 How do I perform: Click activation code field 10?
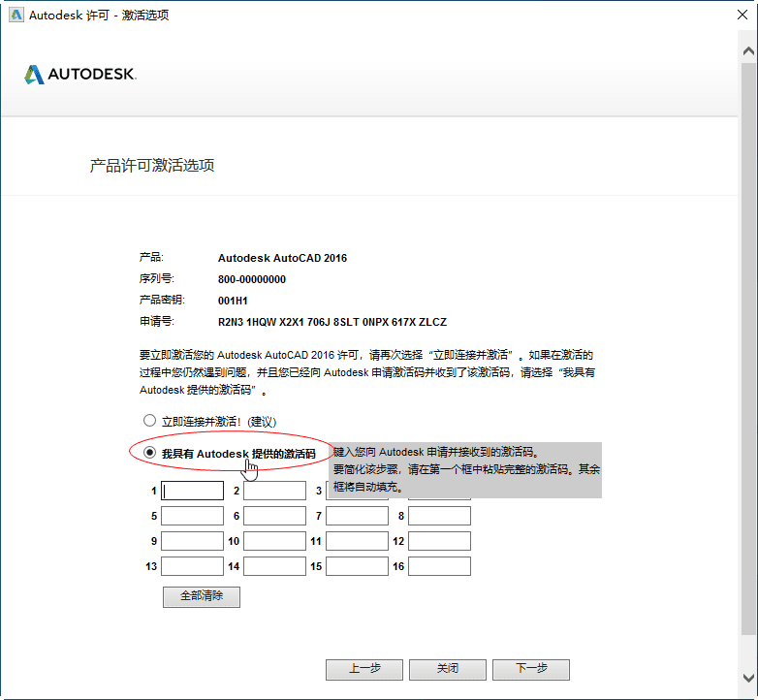coord(274,541)
